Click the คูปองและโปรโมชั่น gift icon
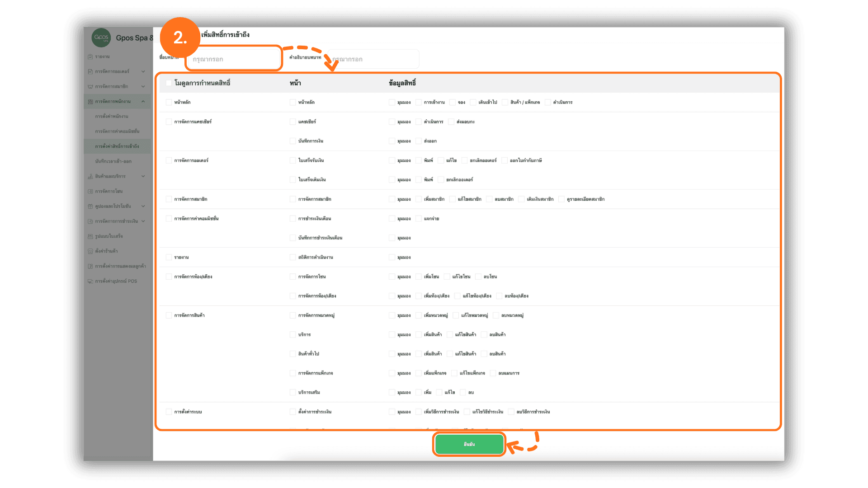 point(90,206)
